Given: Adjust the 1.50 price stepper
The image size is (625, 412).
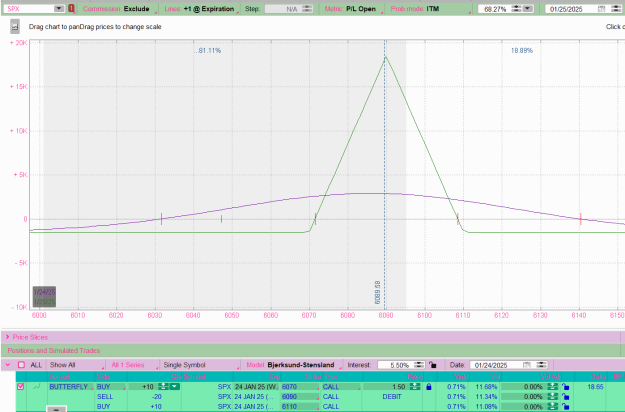Looking at the screenshot, I should (415, 386).
